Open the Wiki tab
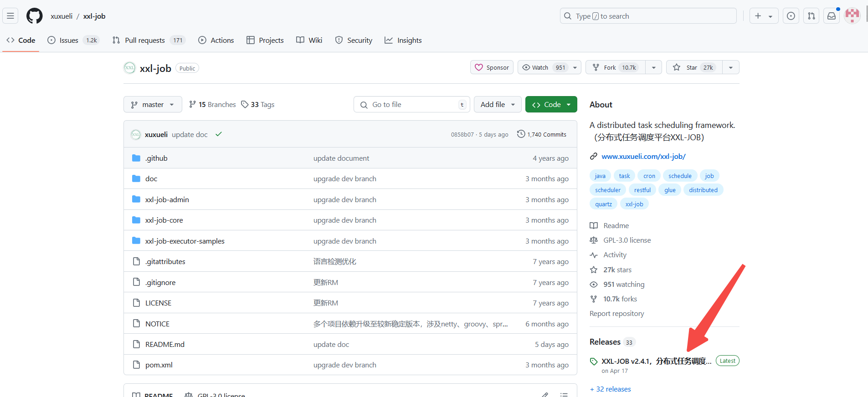This screenshot has height=397, width=868. point(309,40)
